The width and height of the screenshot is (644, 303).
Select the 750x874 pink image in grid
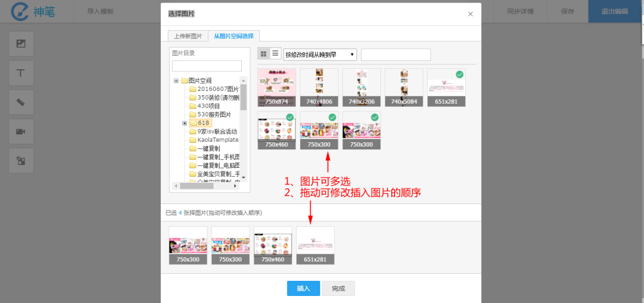click(277, 88)
